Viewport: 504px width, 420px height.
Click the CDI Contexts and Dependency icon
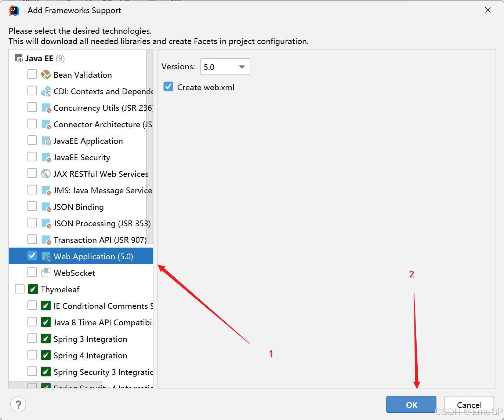[46, 91]
